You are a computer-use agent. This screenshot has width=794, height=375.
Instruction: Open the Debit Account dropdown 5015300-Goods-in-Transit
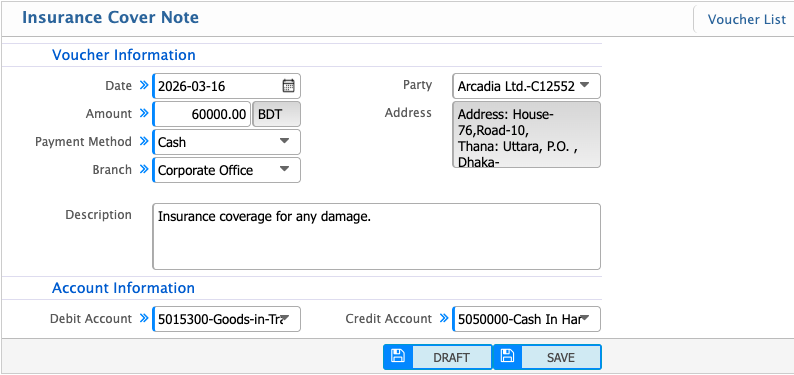point(226,319)
